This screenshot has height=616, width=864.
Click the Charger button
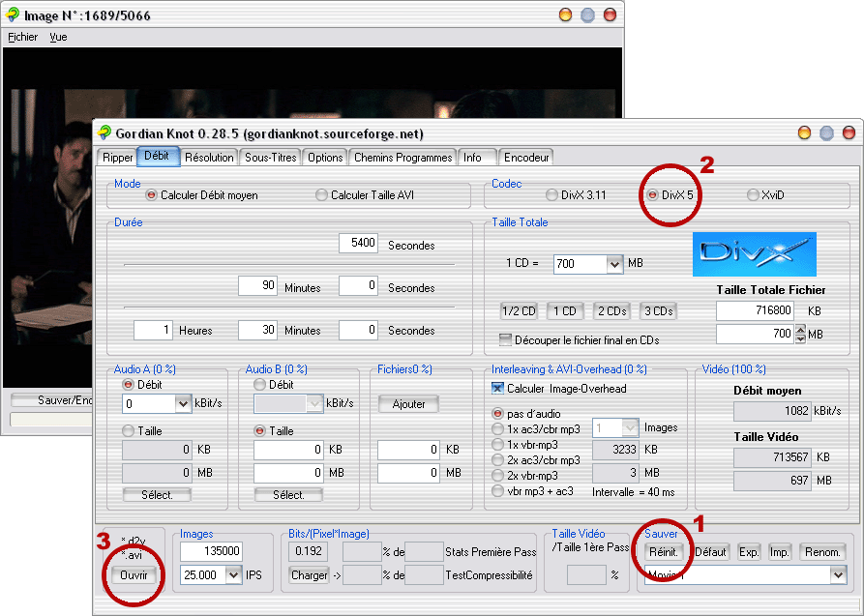click(x=309, y=575)
